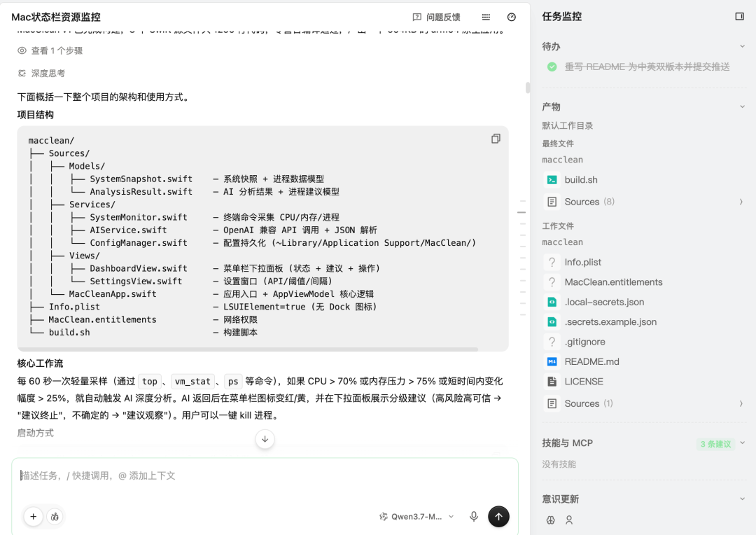Send message with the black arrow button
The height and width of the screenshot is (535, 756).
tap(498, 517)
